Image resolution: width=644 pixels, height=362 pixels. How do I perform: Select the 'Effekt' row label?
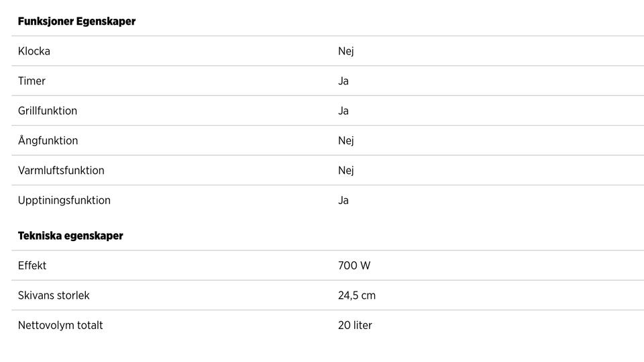point(32,265)
